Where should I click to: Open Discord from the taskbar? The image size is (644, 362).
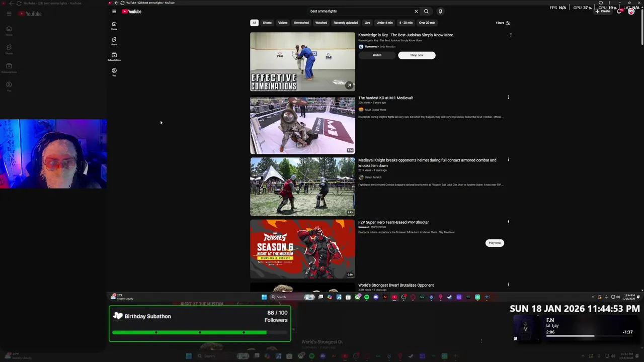tap(376, 297)
